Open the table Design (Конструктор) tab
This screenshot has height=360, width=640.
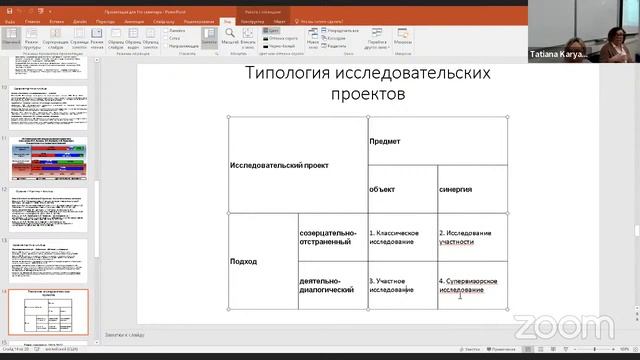(252, 22)
